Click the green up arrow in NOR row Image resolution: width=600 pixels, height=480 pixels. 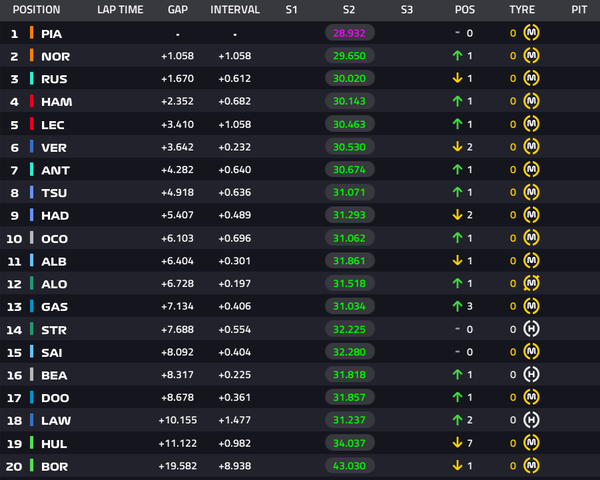[457, 56]
